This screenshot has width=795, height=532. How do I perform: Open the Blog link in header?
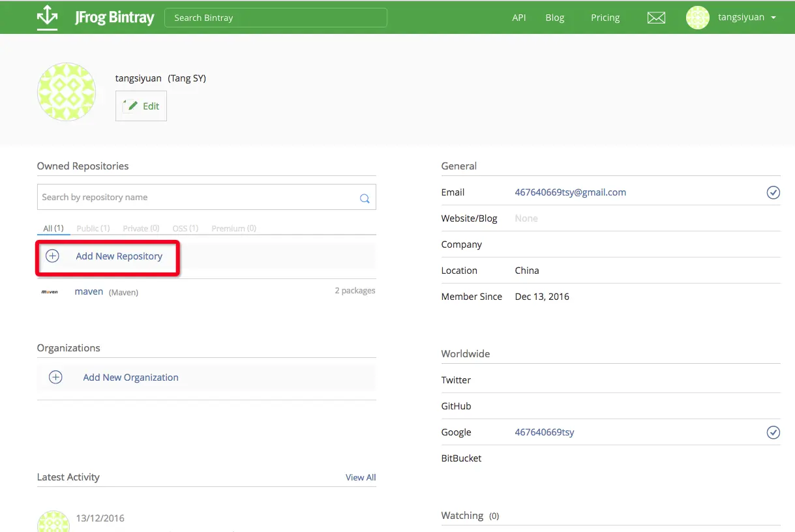555,18
